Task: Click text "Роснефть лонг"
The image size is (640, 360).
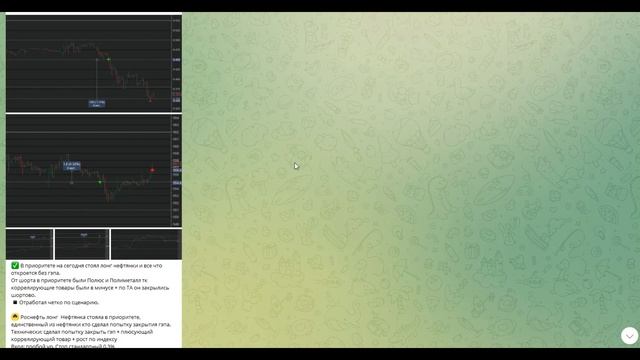Action: point(39,317)
